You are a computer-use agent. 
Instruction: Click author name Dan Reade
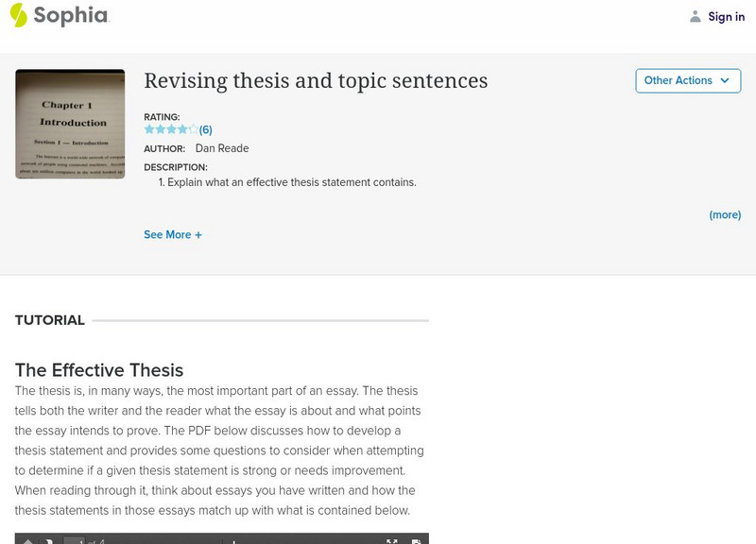(222, 148)
